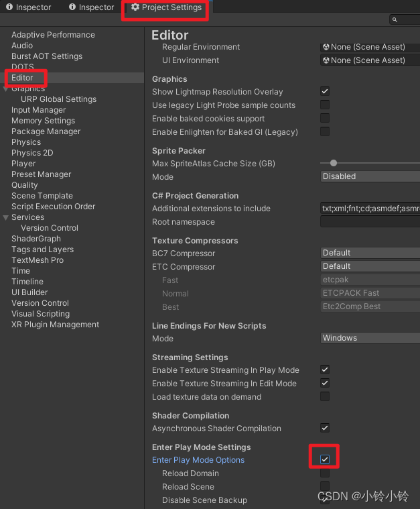Adjust Max SpriteAtlas Cache Size slider handle

[334, 163]
